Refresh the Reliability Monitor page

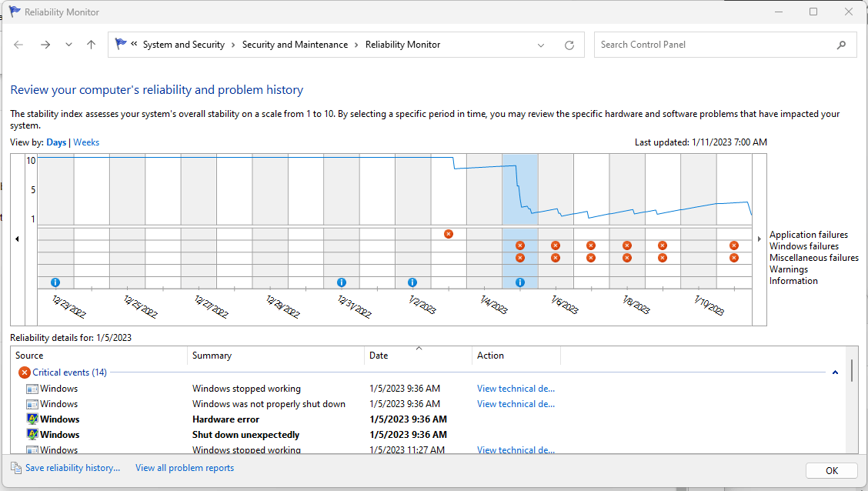pos(569,45)
